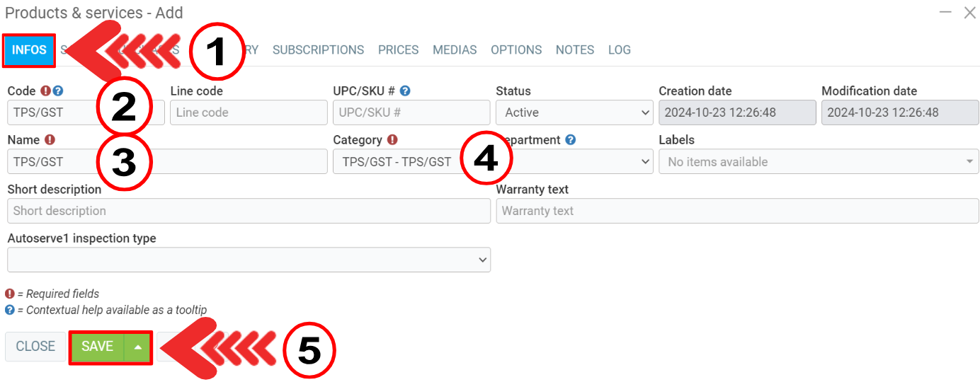This screenshot has height=382, width=980.
Task: Click the Name required-field warning icon
Action: pyautogui.click(x=50, y=140)
